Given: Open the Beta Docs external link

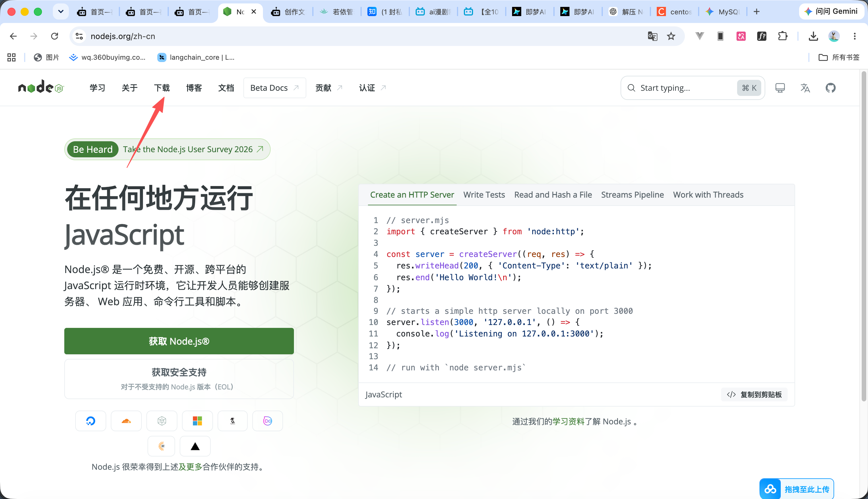Looking at the screenshot, I should (x=274, y=88).
